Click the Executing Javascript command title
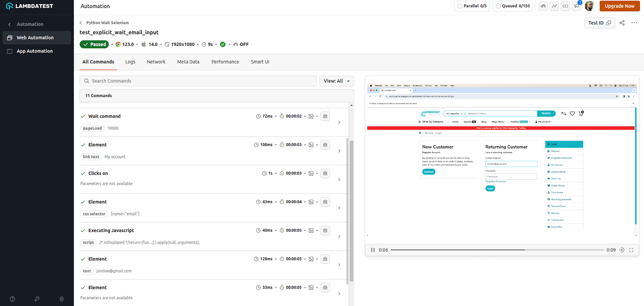 [111, 231]
